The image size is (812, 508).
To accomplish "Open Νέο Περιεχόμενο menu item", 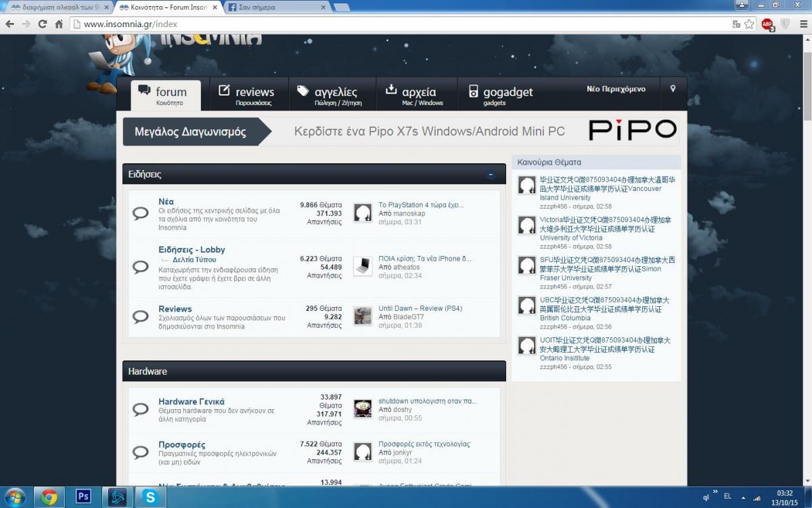I will (616, 89).
